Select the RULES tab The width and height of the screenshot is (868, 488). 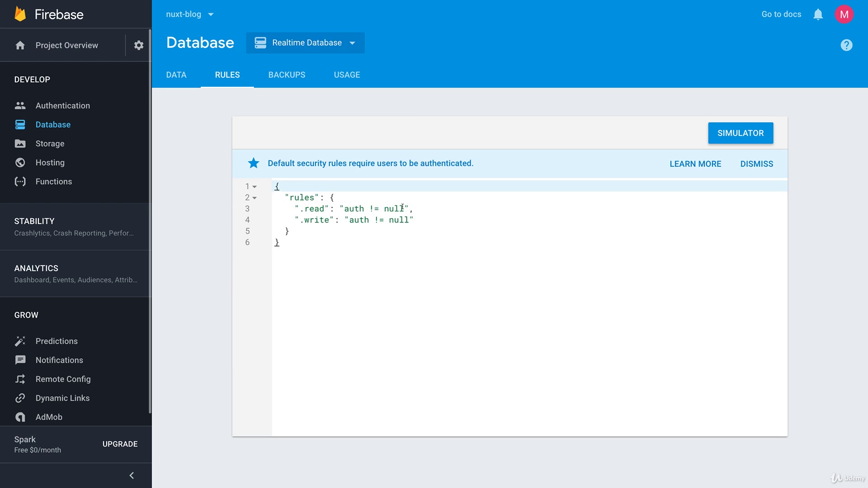[227, 75]
